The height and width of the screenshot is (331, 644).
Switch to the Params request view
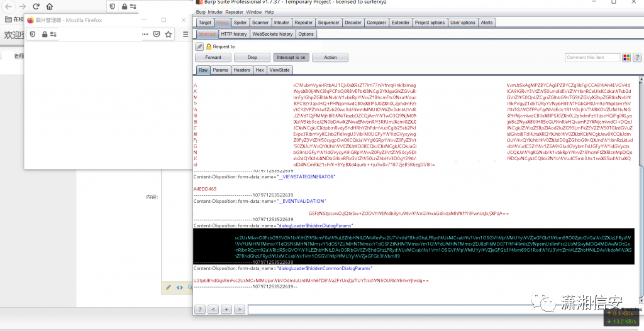pos(221,70)
